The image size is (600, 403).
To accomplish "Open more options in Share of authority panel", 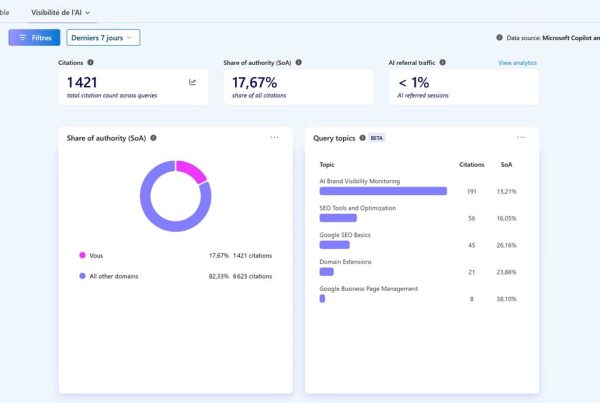I will point(274,137).
